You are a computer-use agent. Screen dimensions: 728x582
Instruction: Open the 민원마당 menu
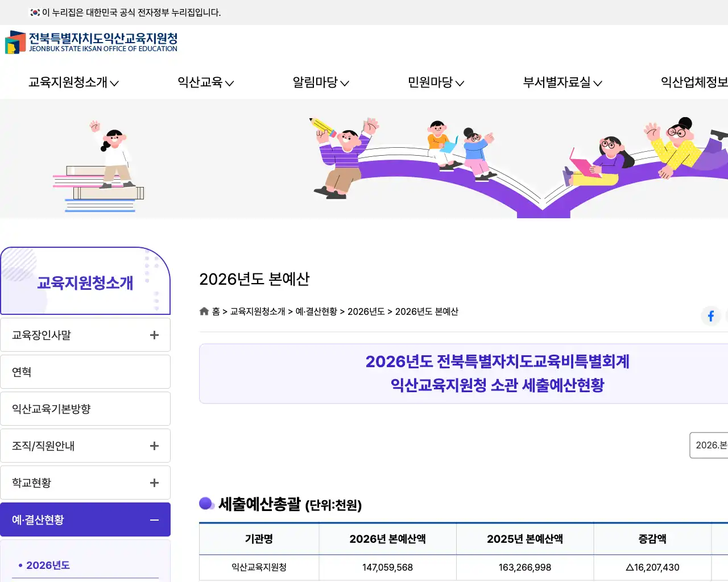coord(435,82)
